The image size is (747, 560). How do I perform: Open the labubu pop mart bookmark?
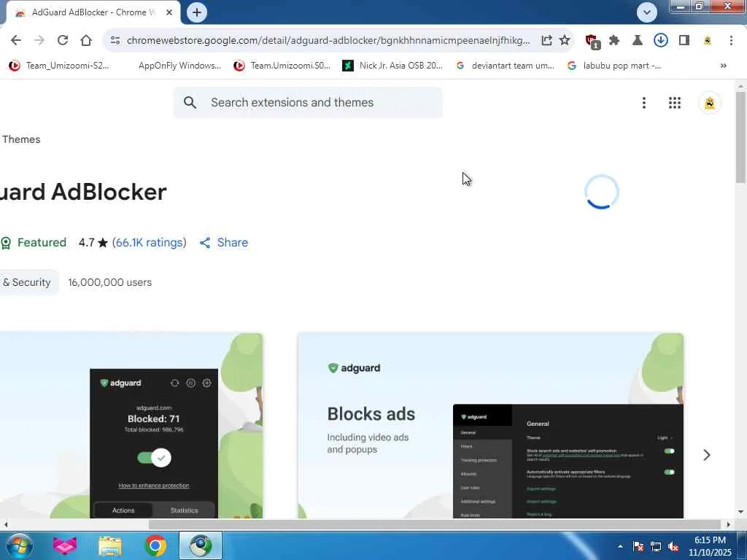coord(614,66)
